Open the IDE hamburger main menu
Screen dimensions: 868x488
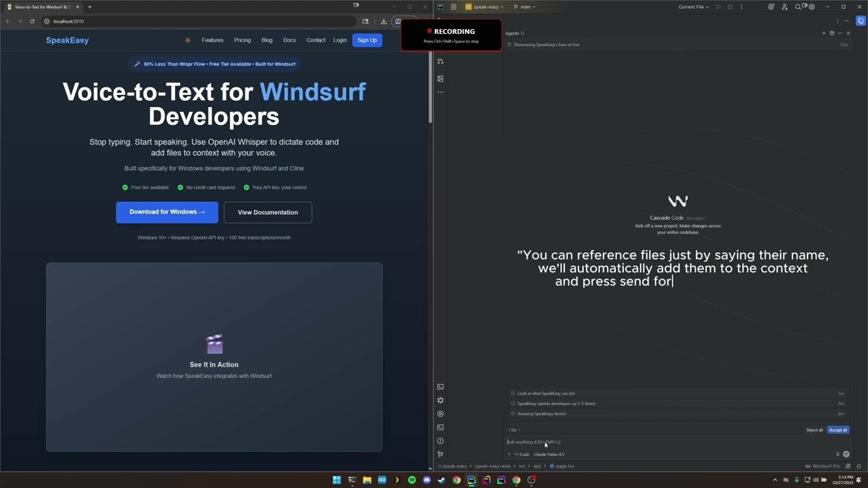[454, 7]
